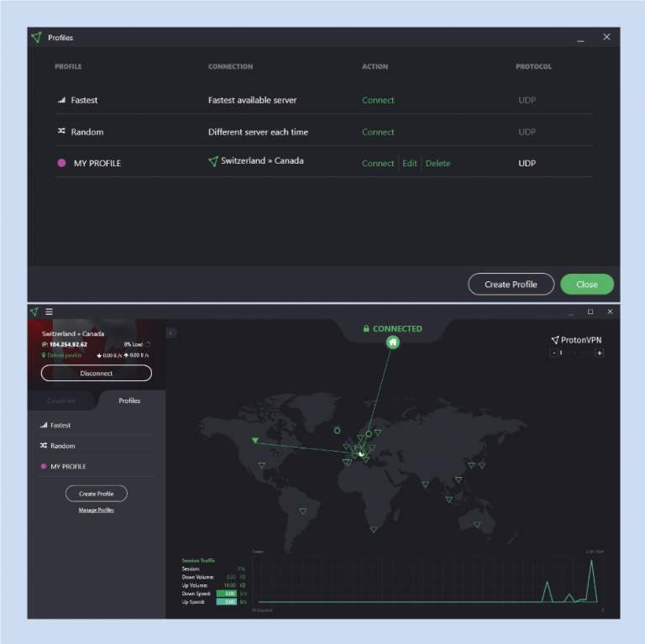Delete MY PROFILE in Profiles window
Image resolution: width=645 pixels, height=644 pixels.
438,163
